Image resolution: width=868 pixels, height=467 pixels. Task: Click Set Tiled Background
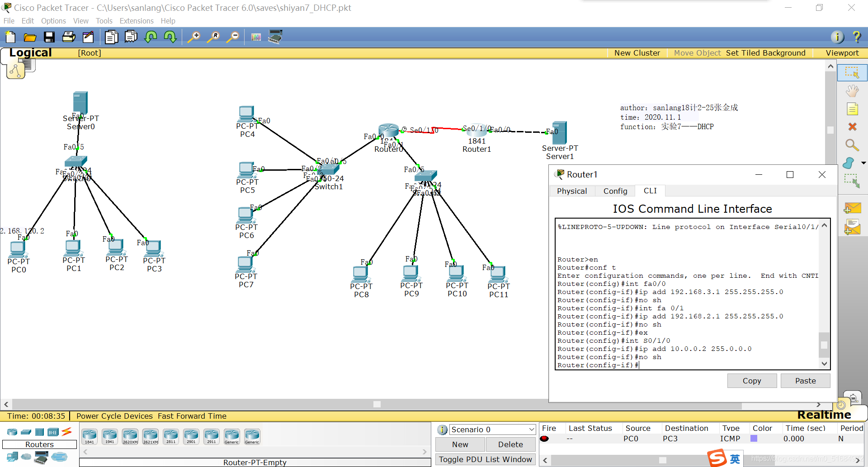pos(766,53)
